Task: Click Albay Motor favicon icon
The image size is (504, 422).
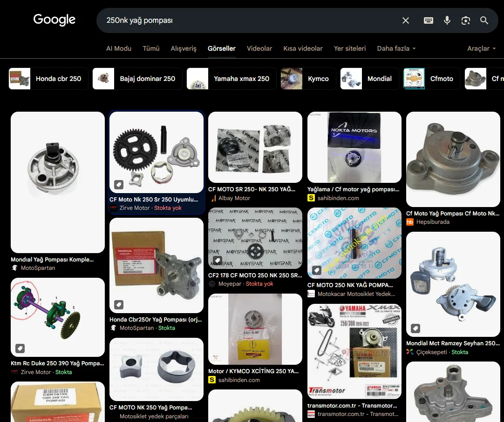Action: tap(213, 198)
